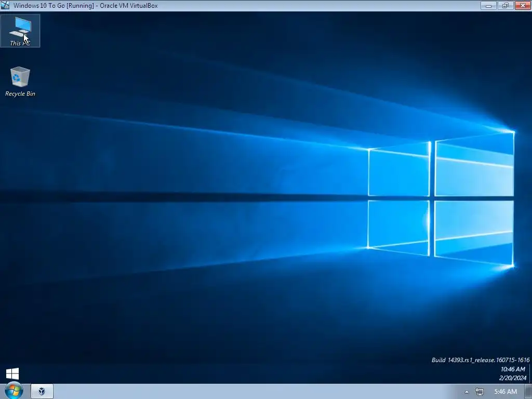The height and width of the screenshot is (399, 532).
Task: Open the network tray icon
Action: (x=479, y=392)
